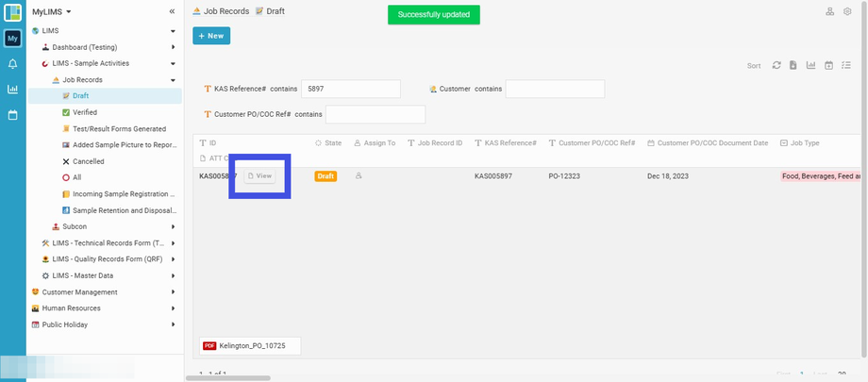Click the Job Record ID column header

point(435,142)
